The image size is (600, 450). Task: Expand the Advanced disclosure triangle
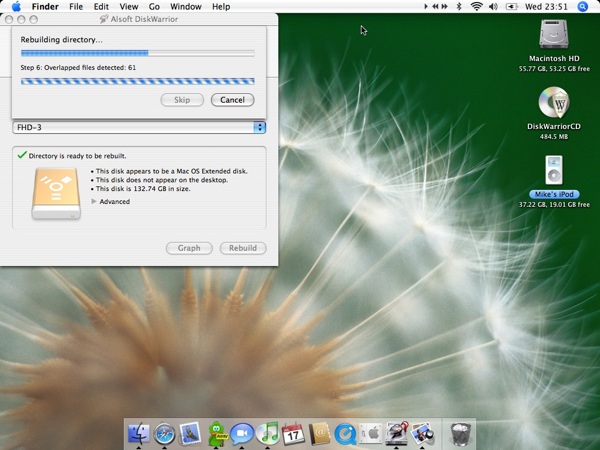pos(94,201)
